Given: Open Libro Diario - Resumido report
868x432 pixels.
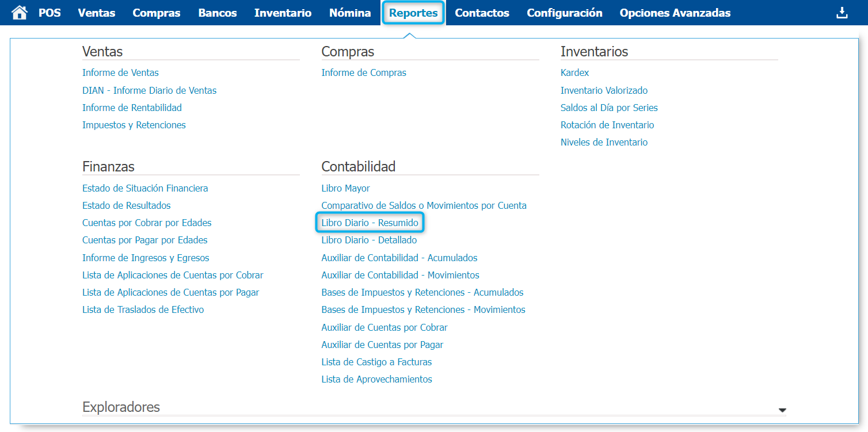Looking at the screenshot, I should click(x=370, y=223).
